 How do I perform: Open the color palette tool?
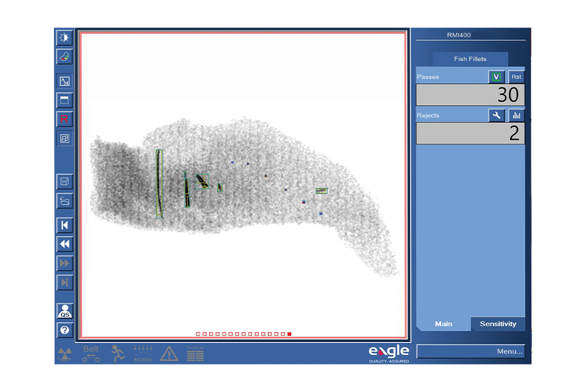click(x=64, y=57)
